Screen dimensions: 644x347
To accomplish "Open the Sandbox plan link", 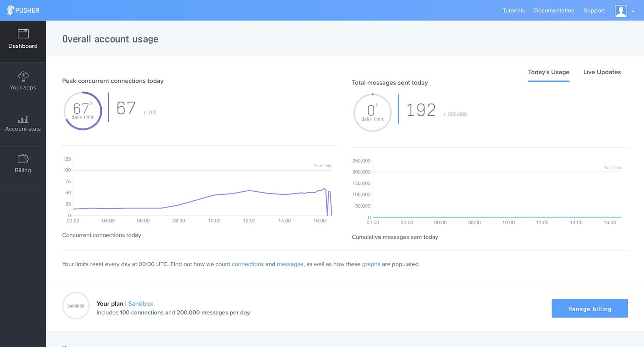I will pos(141,304).
